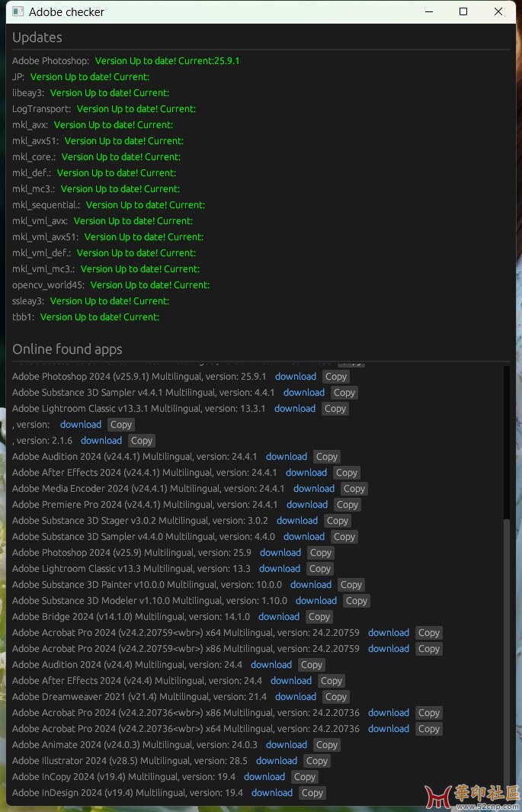
Task: Download Adobe Audition 2024 v24.4.1
Action: click(287, 457)
